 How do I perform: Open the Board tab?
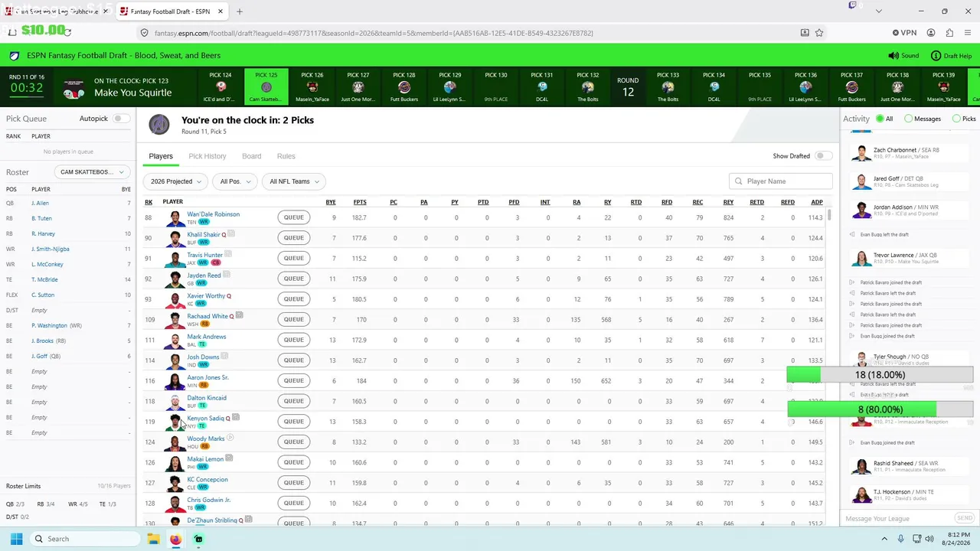(252, 156)
